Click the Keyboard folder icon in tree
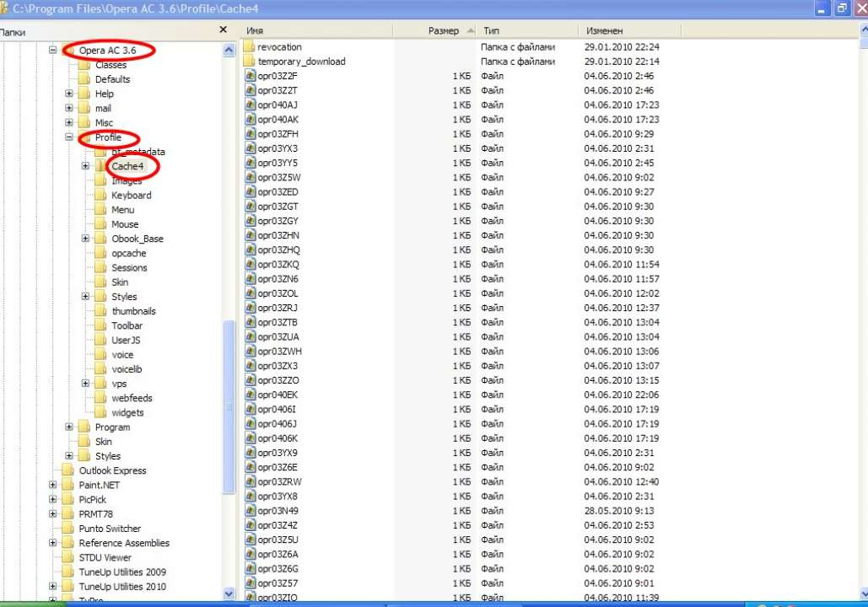The height and width of the screenshot is (607, 868). coord(100,196)
